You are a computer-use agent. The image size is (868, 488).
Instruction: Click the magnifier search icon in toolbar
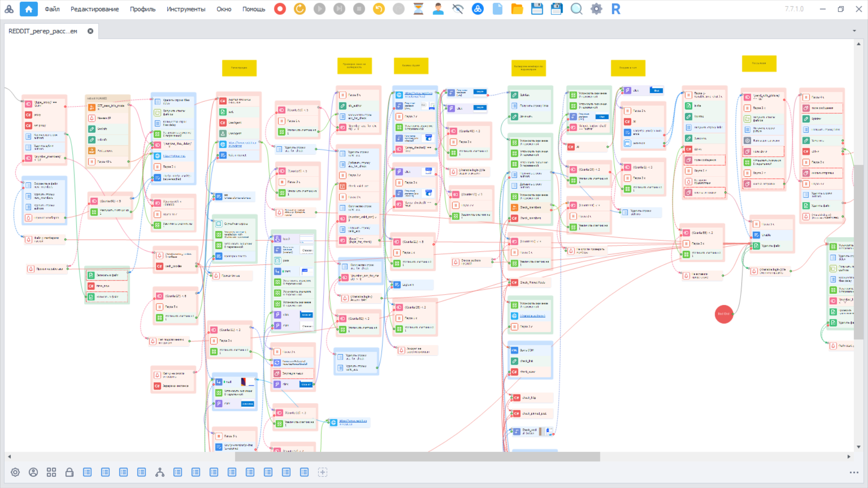[x=576, y=9]
